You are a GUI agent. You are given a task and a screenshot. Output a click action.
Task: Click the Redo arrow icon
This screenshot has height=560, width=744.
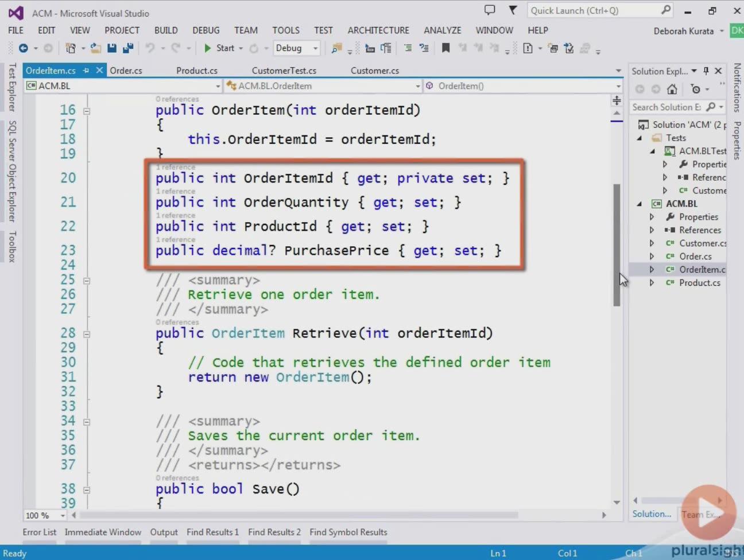tap(176, 48)
